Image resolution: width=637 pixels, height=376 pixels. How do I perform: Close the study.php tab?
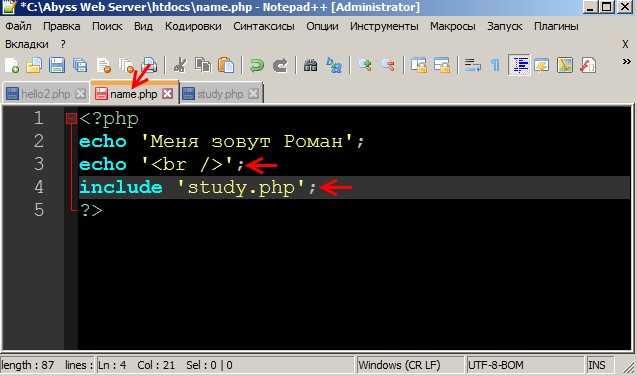(254, 94)
